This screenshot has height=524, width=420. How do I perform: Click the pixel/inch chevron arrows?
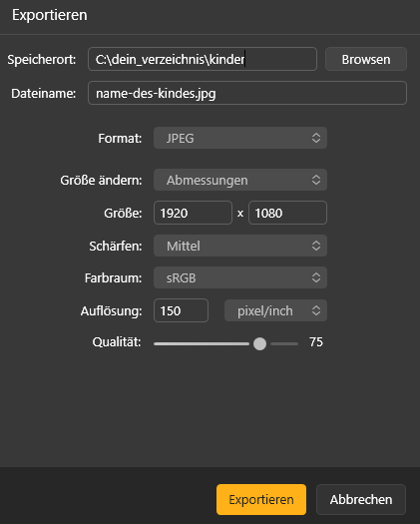click(316, 310)
